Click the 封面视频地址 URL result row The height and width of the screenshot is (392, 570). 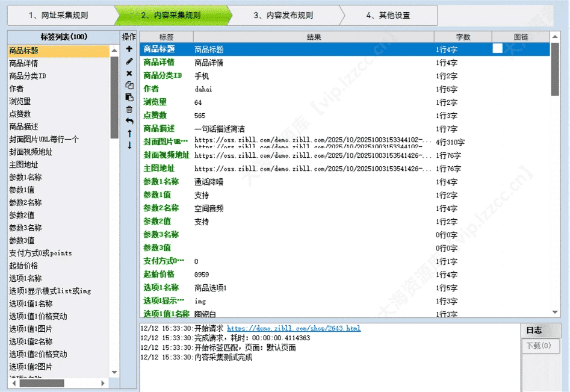tap(345, 155)
